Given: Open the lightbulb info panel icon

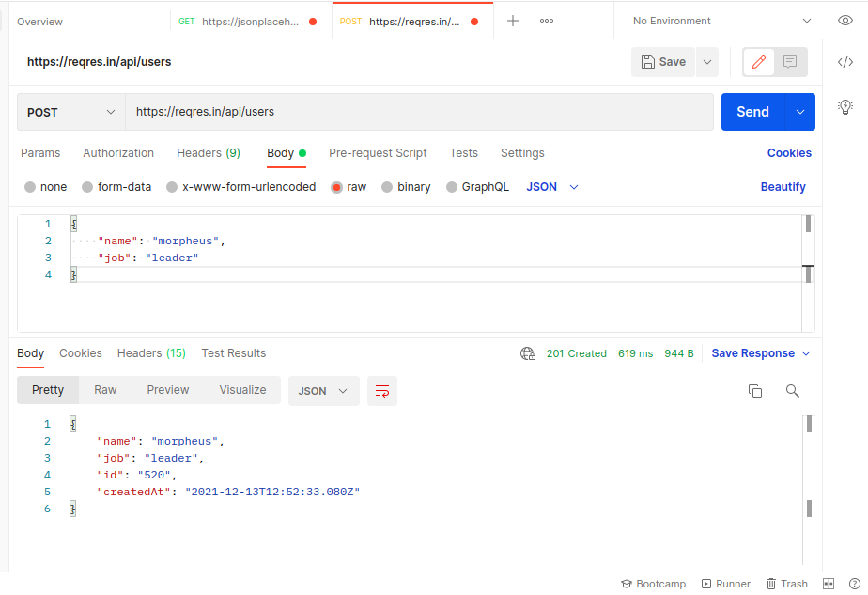Looking at the screenshot, I should [845, 106].
